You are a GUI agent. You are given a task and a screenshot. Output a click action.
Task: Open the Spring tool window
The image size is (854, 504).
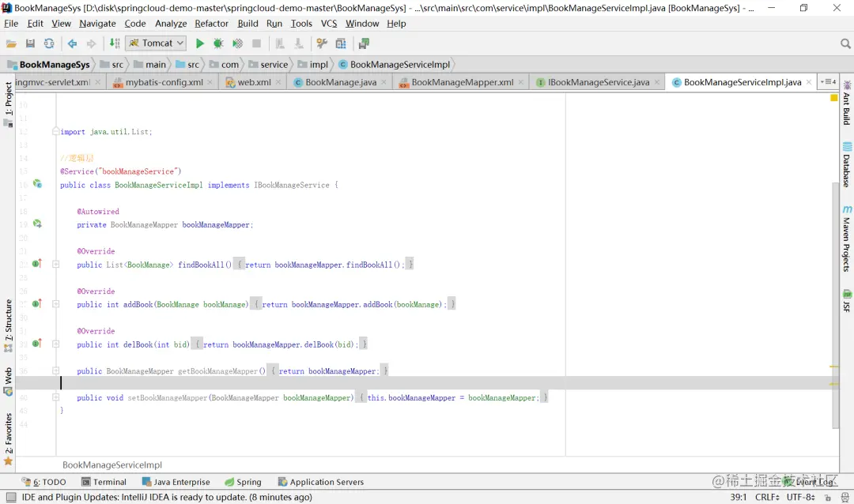[243, 482]
